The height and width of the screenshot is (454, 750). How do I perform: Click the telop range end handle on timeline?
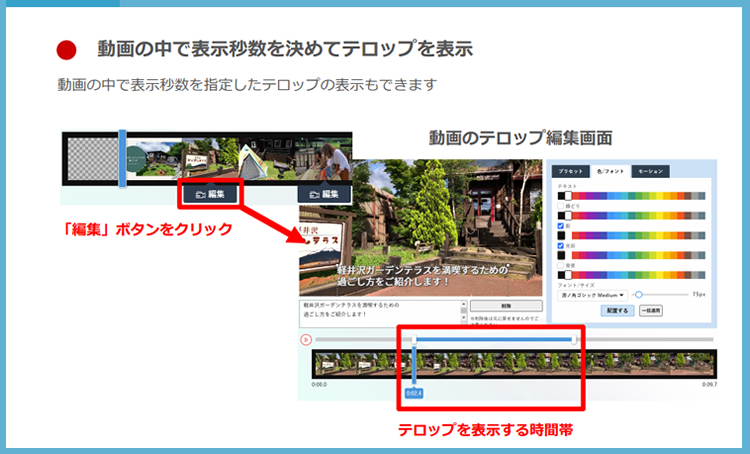click(x=575, y=341)
